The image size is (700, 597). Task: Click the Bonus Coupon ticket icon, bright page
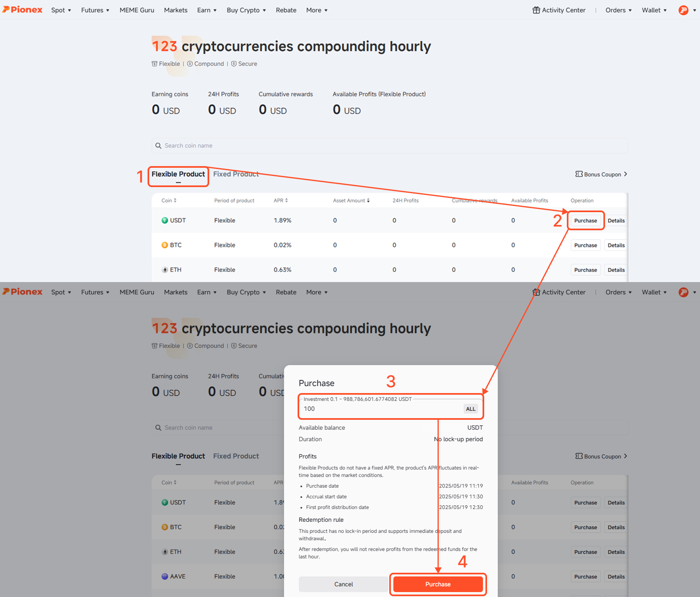pyautogui.click(x=579, y=174)
